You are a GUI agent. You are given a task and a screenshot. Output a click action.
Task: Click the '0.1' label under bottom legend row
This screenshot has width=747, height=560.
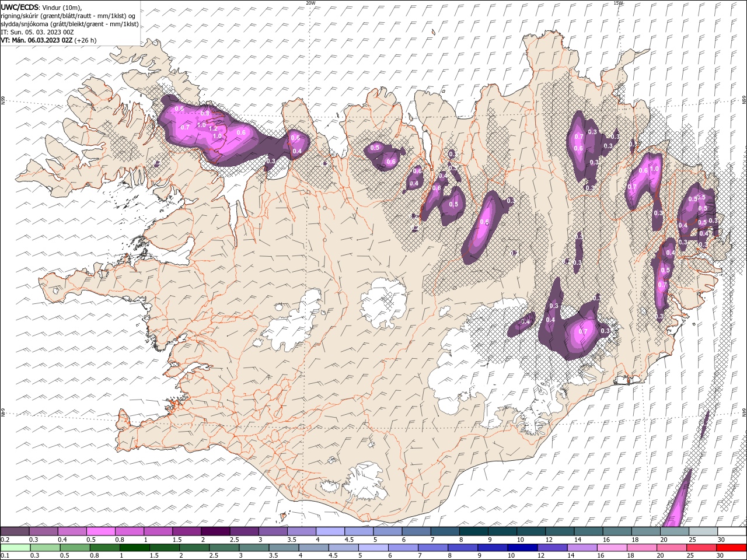pos(5,556)
